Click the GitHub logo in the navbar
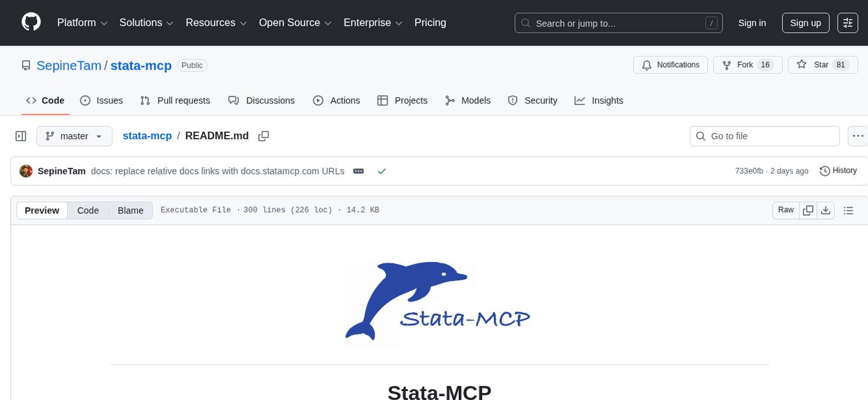The height and width of the screenshot is (400, 868). [31, 22]
